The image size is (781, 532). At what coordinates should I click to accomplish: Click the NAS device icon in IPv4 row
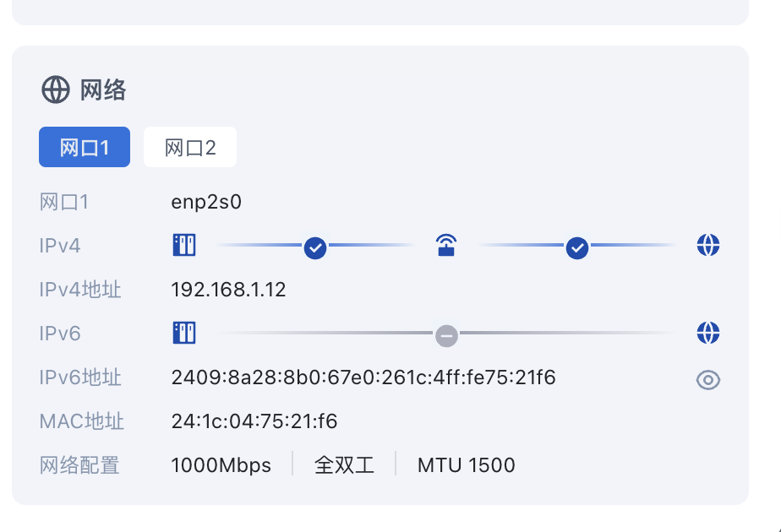point(184,245)
